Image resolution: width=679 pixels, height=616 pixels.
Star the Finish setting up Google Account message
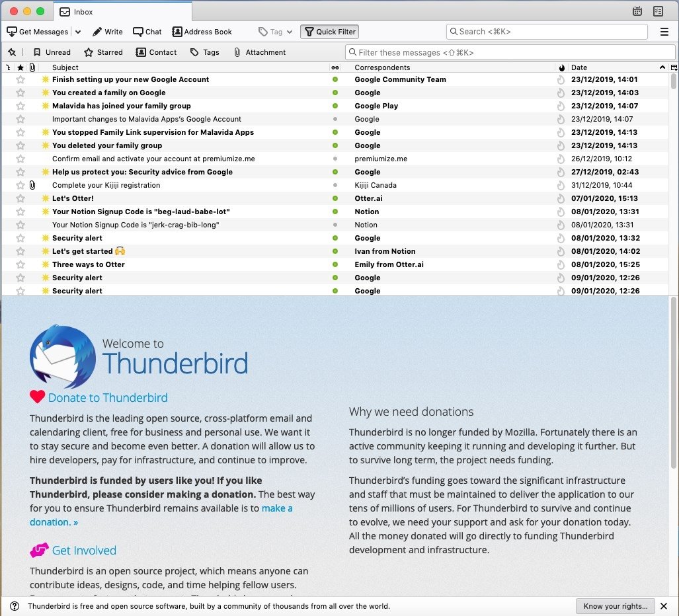(x=20, y=80)
